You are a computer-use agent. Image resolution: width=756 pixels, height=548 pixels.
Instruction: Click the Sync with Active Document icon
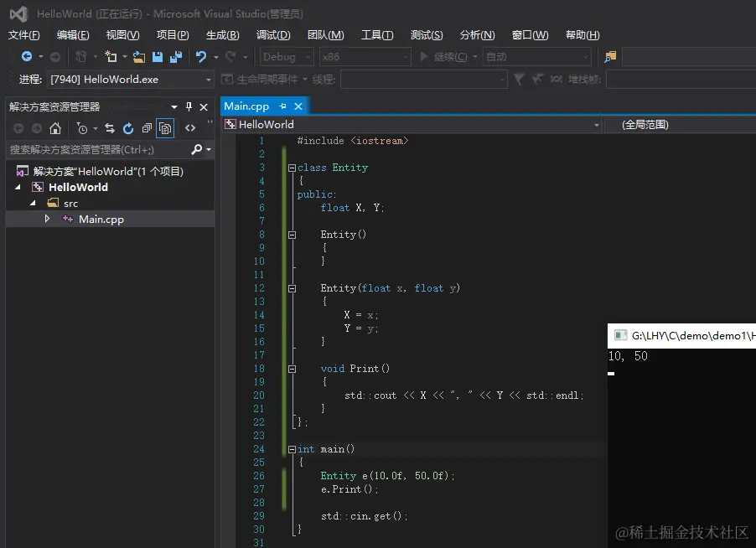click(110, 128)
